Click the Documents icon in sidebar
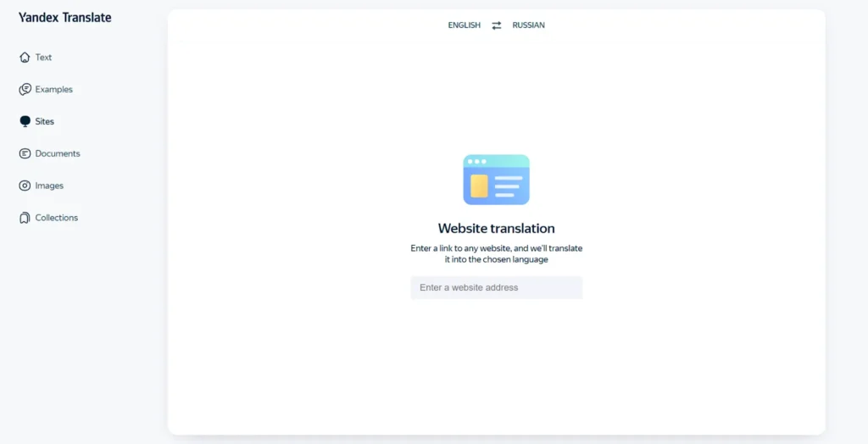868x444 pixels. [25, 153]
